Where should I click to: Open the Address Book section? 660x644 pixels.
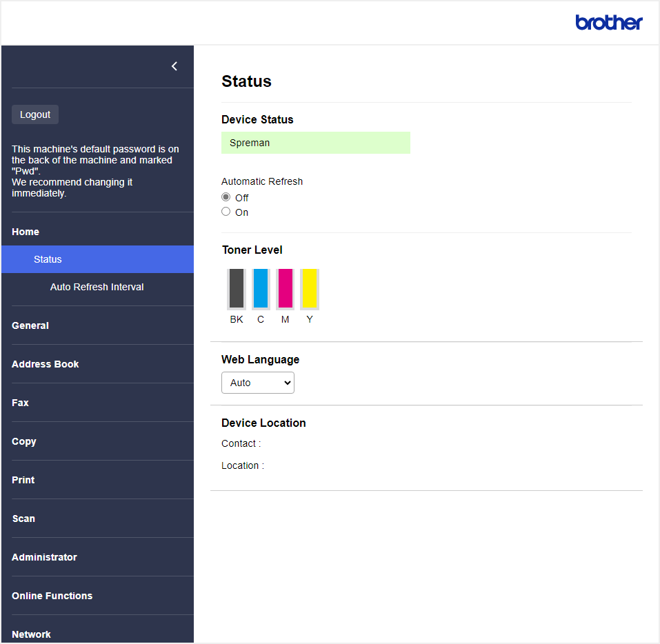click(45, 364)
